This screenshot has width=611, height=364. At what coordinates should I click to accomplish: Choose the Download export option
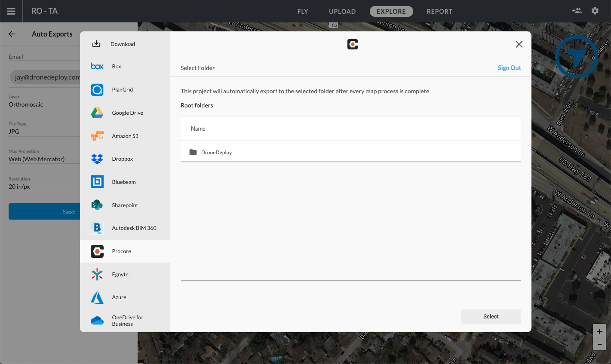point(125,44)
